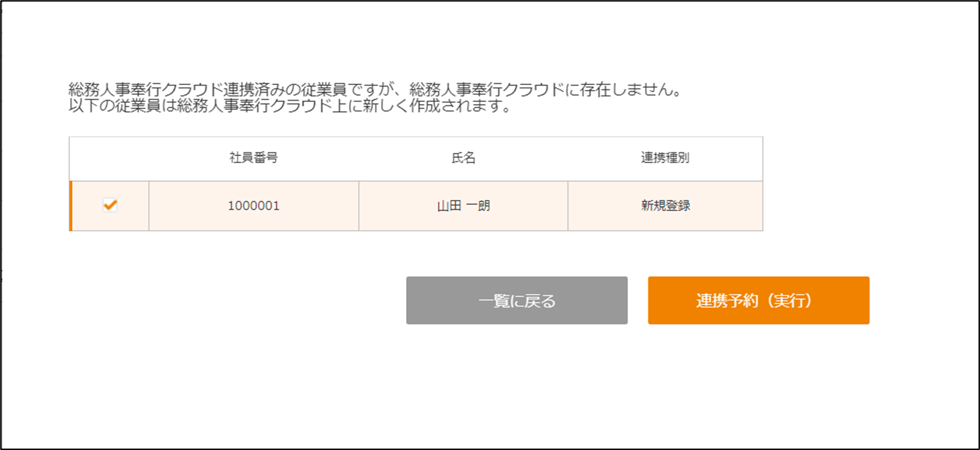Click the cell surrounding the row checkbox
Screen dimensions: 980x450
pos(110,206)
